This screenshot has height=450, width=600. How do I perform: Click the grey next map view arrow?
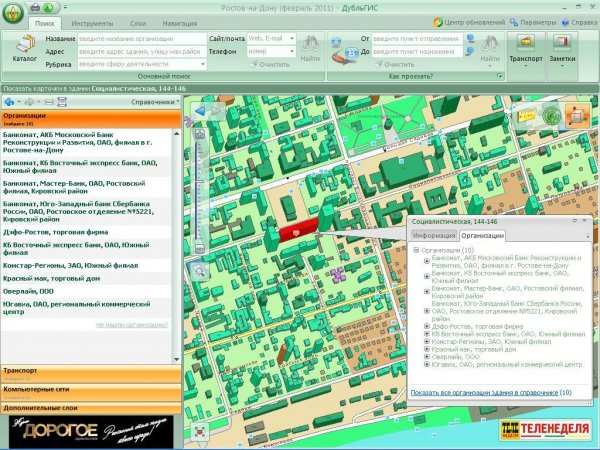216,111
